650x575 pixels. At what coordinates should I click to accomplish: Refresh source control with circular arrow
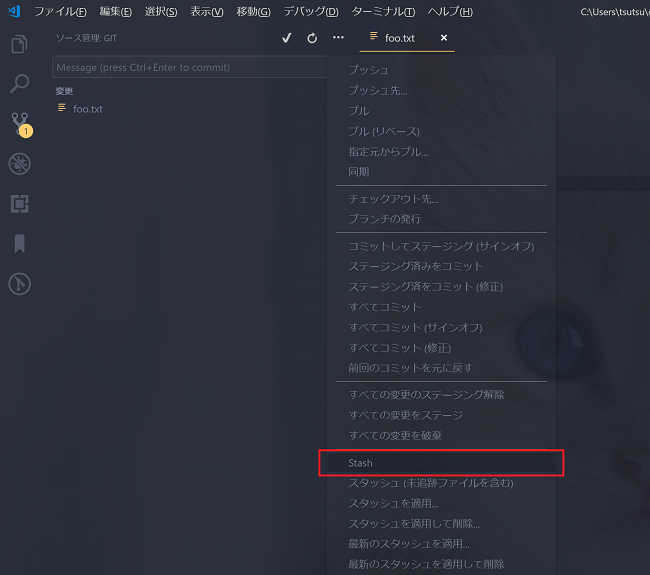[312, 38]
